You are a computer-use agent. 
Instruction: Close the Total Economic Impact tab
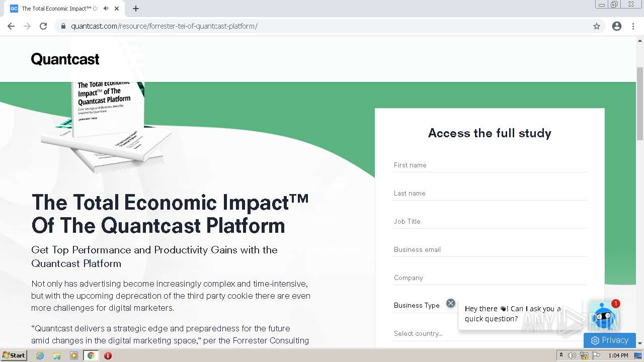[117, 9]
